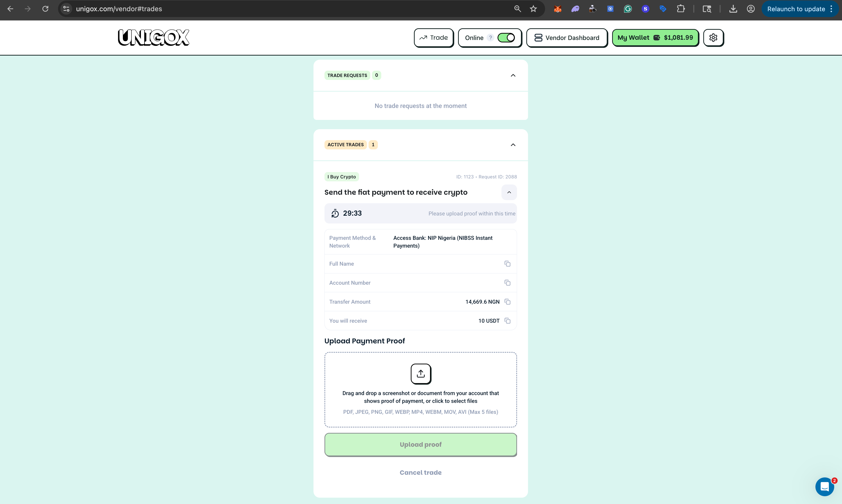This screenshot has width=842, height=504.
Task: Open the Extensions puzzle menu
Action: (681, 9)
